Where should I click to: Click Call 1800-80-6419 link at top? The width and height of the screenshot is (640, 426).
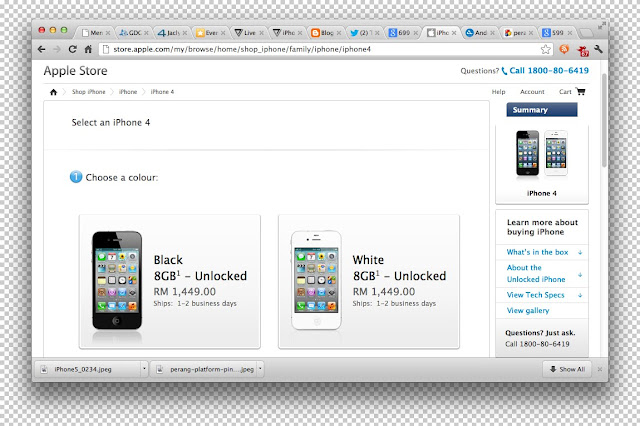coord(549,71)
